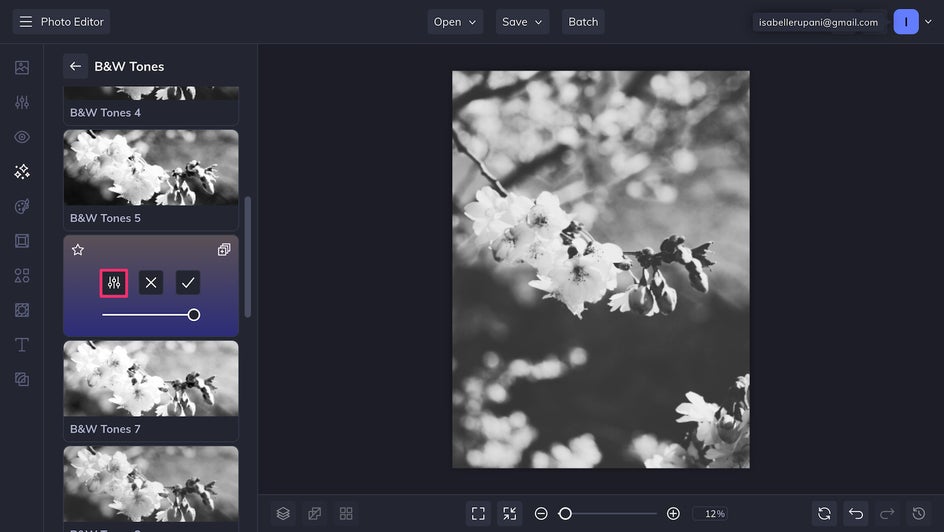
Task: Open the Save dropdown menu
Action: [522, 22]
